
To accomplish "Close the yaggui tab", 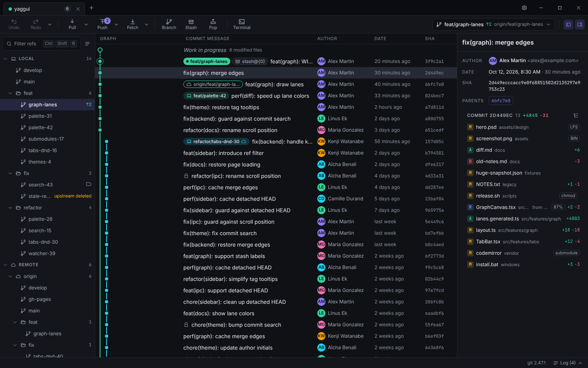I will [x=78, y=9].
